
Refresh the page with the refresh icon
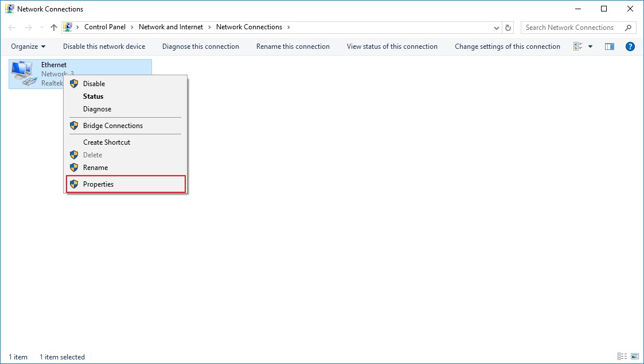pos(508,27)
